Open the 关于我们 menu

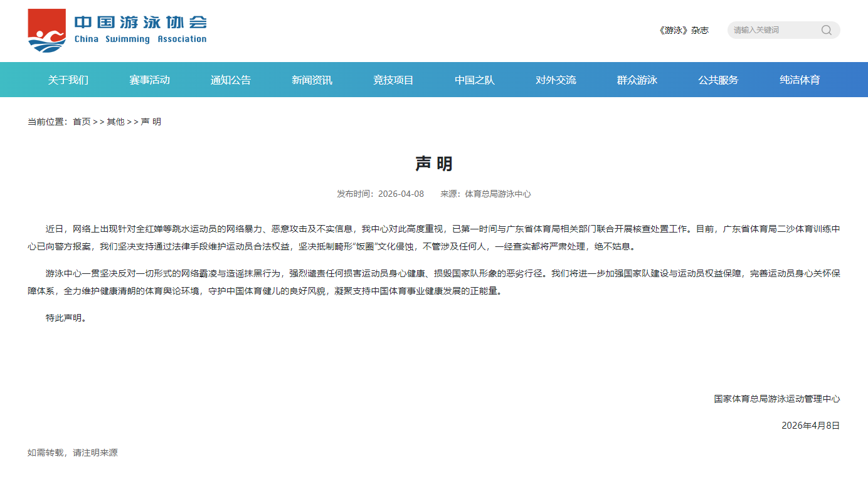[x=68, y=80]
